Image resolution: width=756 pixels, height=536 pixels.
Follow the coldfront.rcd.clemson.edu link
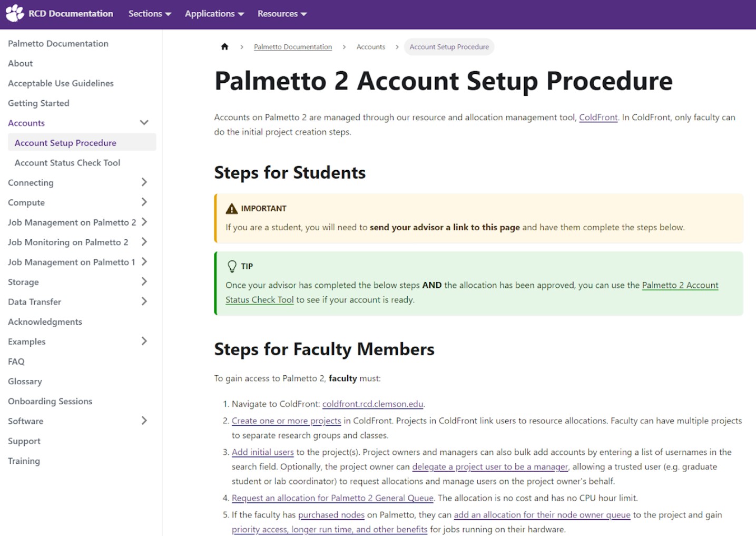pyautogui.click(x=372, y=404)
